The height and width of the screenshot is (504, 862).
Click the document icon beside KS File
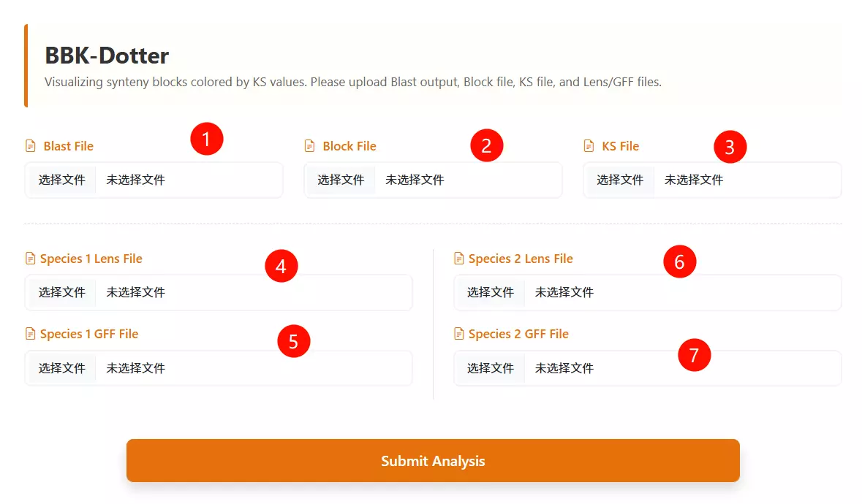[589, 146]
